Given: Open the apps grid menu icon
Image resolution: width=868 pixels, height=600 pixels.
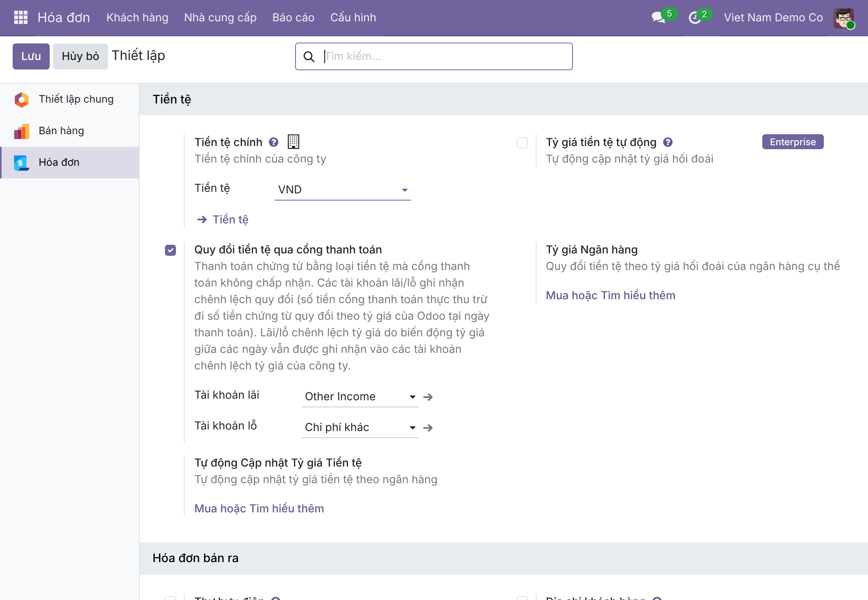Looking at the screenshot, I should (21, 17).
